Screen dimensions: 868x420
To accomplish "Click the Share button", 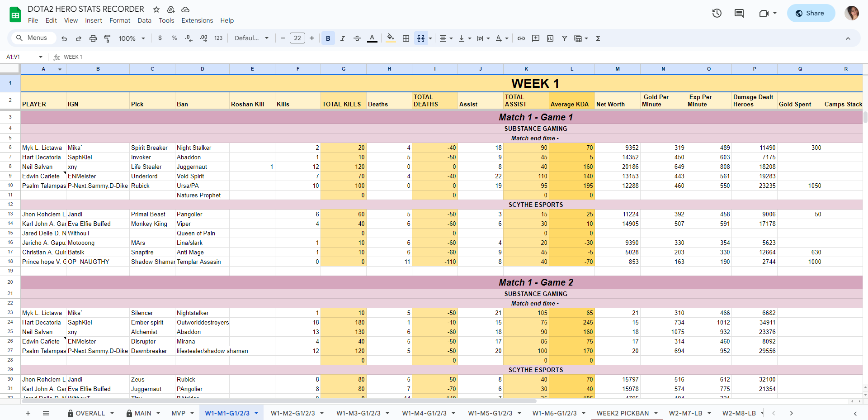I will (811, 13).
